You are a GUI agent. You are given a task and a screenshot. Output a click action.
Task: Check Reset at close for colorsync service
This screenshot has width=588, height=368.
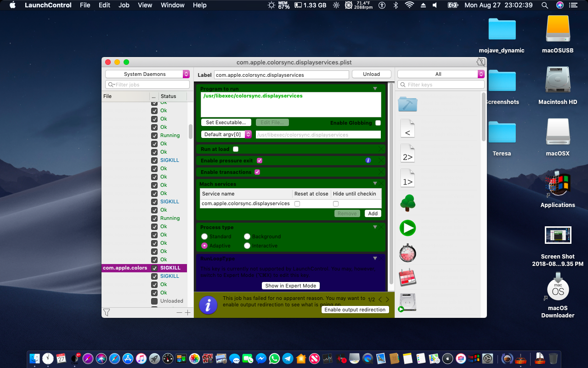(x=297, y=204)
